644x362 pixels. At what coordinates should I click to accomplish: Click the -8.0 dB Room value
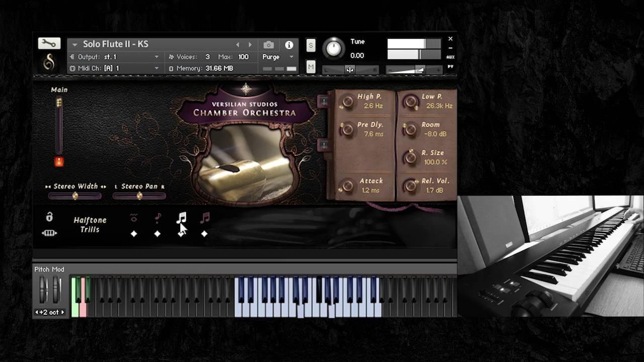(x=435, y=134)
